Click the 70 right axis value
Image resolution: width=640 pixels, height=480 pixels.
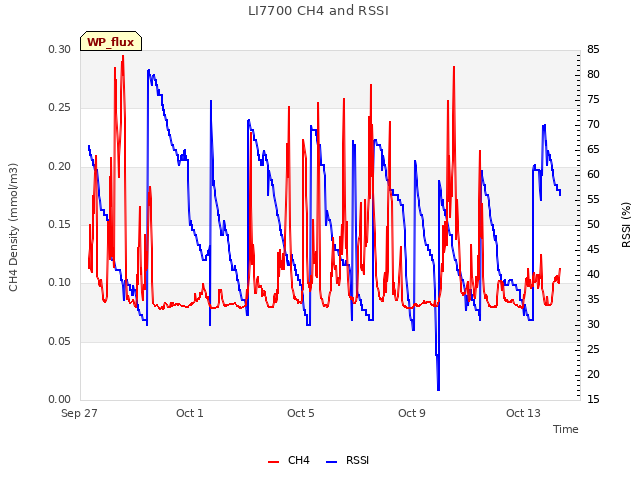click(593, 124)
